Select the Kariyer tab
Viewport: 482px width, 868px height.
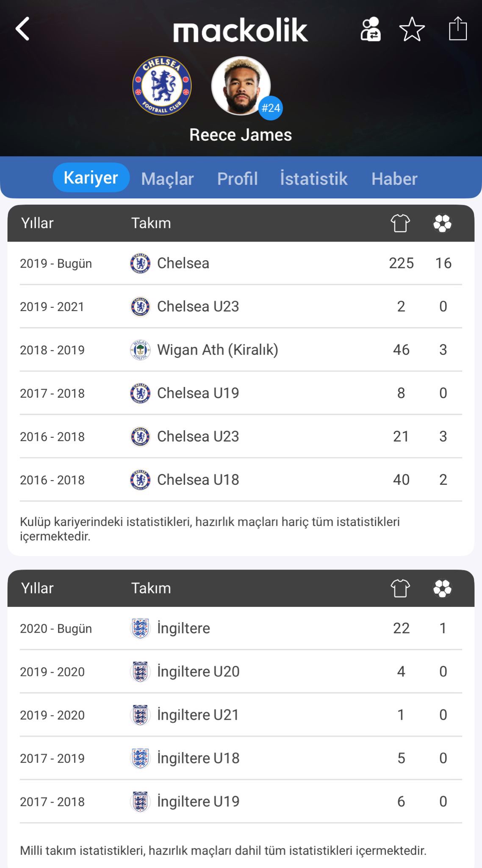coord(91,178)
